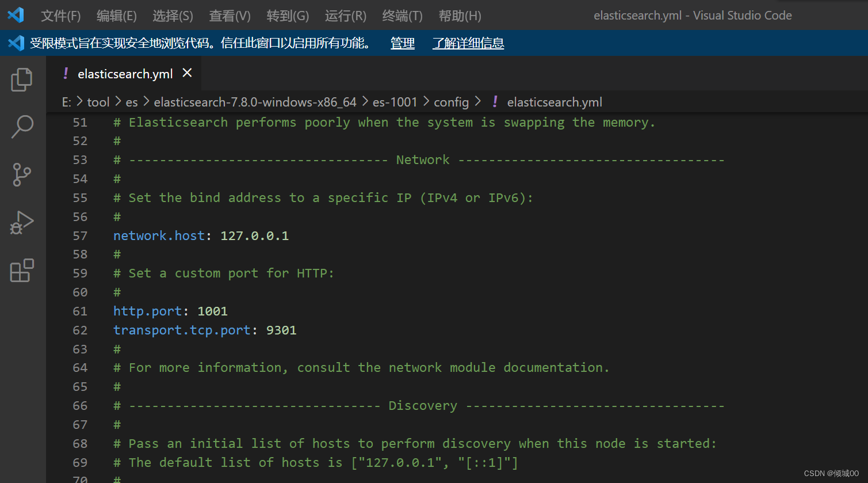Click the 管理 link in restricted mode banner
The image size is (868, 483).
point(403,43)
